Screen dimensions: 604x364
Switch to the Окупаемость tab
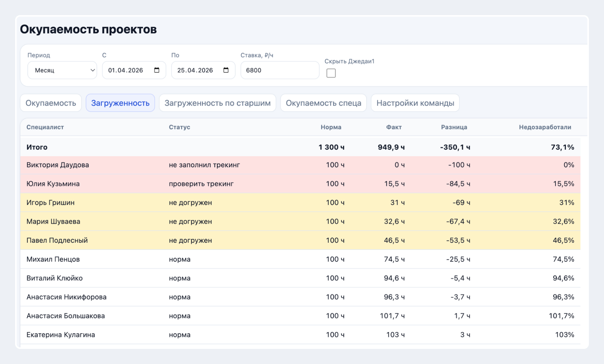(51, 103)
